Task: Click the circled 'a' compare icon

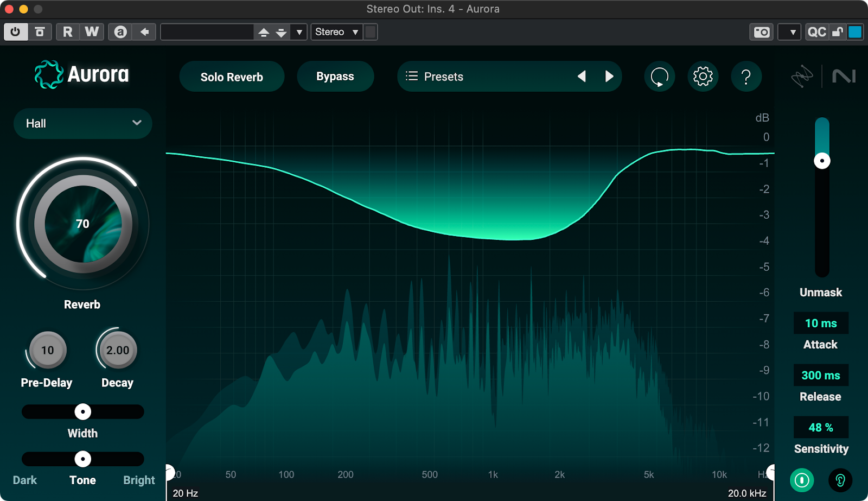Action: [x=120, y=32]
